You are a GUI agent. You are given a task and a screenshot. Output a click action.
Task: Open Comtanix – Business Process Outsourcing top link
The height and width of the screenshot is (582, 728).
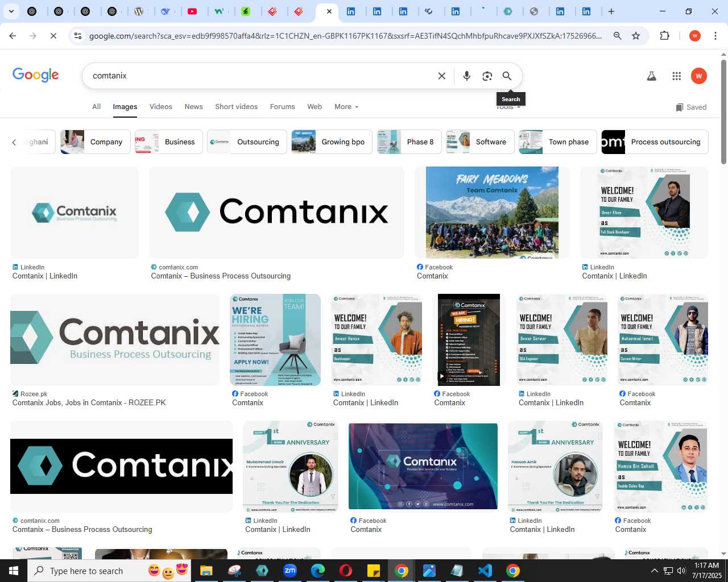tap(221, 276)
